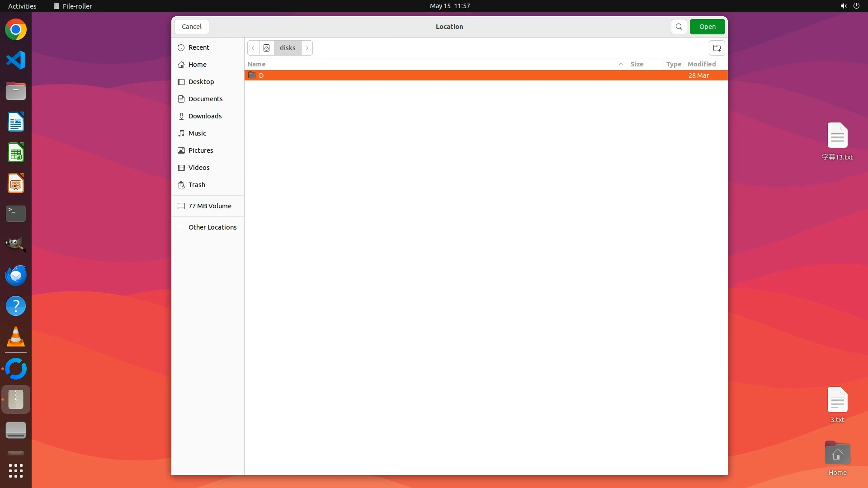
Task: Click the D folder icon
Action: (252, 75)
